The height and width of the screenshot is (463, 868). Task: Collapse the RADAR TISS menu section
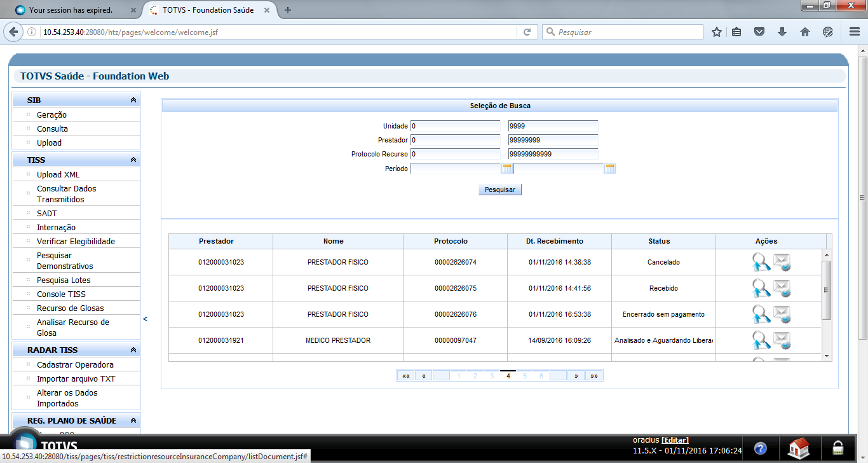[133, 350]
